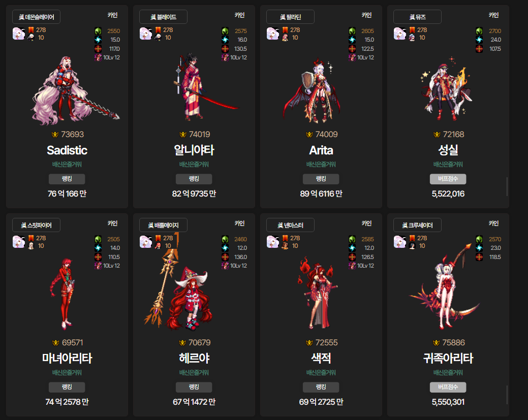Click the red crosshair icon beside 130.5
Screen dimensions: 528x420
pyautogui.click(x=225, y=49)
